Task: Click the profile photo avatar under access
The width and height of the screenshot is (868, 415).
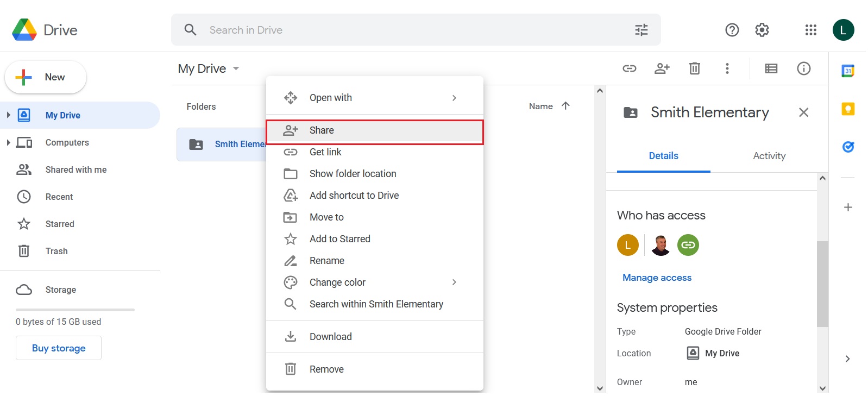Action: [661, 245]
